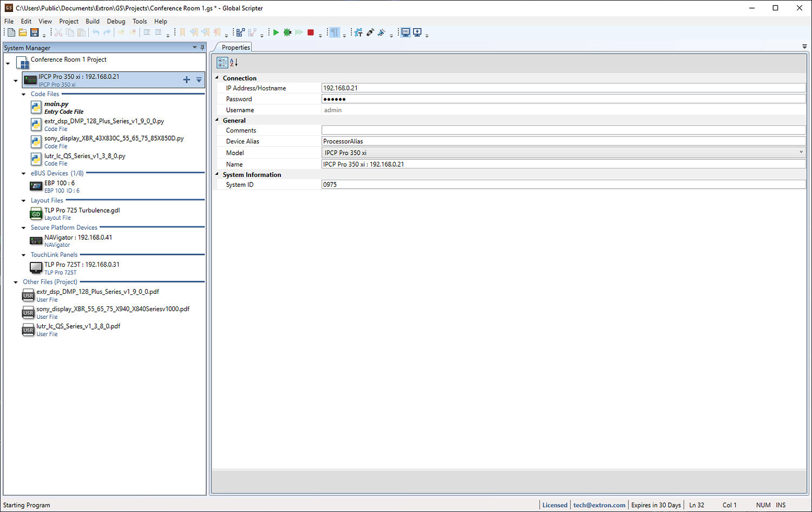Viewport: 812px width, 512px height.
Task: Click the decrease indent toolbar icon
Action: tap(146, 32)
